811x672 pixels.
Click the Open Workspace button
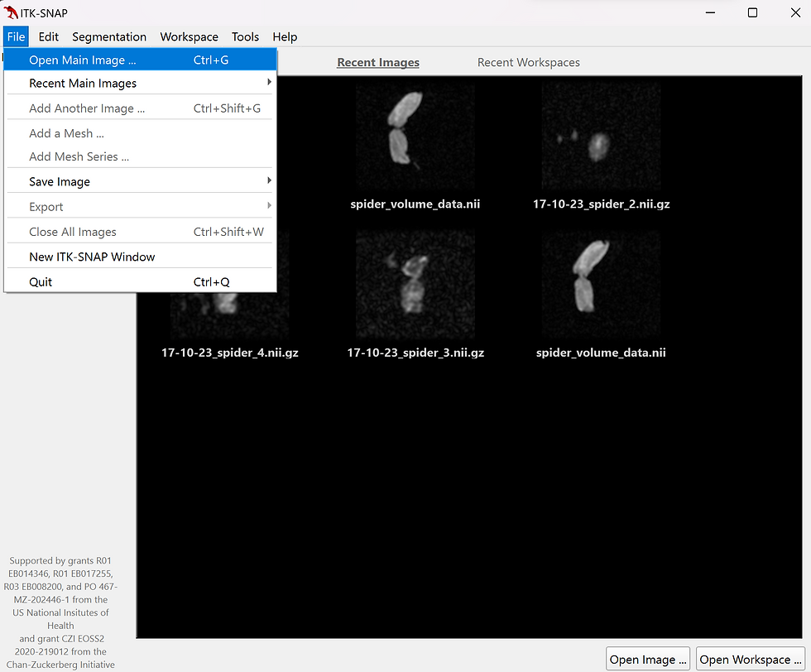click(x=750, y=660)
